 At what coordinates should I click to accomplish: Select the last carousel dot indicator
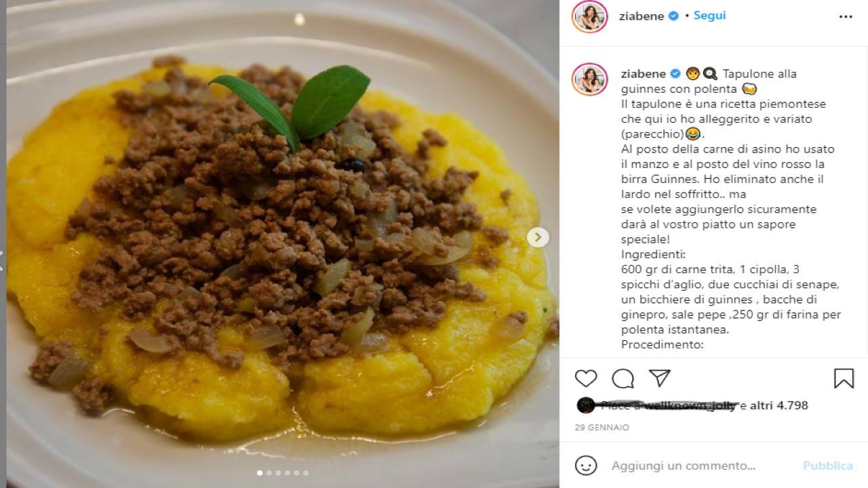pos(305,473)
